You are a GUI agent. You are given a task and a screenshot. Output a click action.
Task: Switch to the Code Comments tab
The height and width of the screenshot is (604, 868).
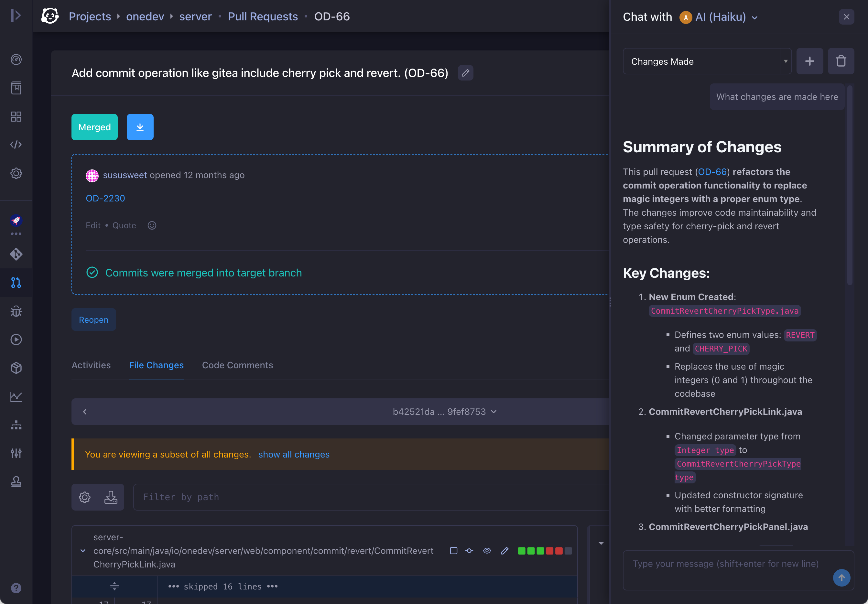[x=237, y=365]
